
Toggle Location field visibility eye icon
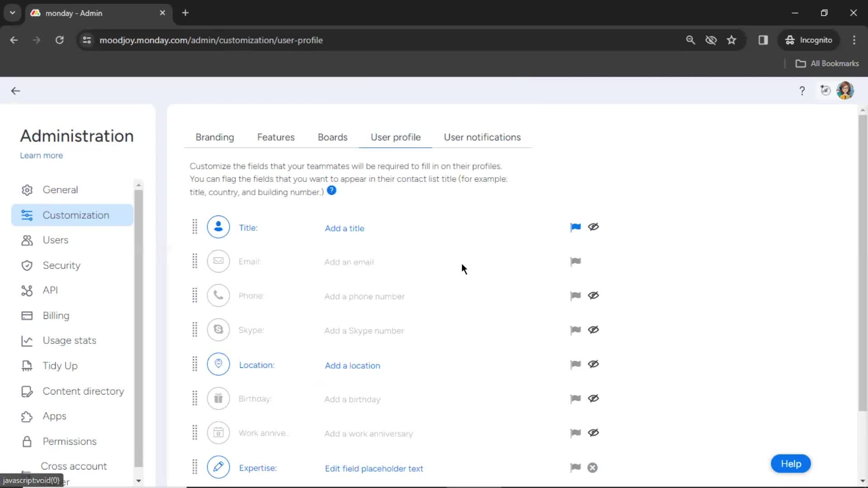tap(593, 364)
